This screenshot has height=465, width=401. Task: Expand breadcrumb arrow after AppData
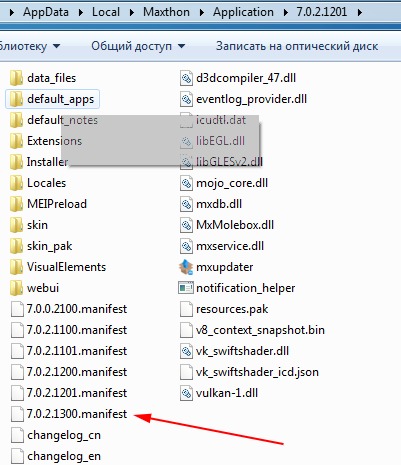click(81, 13)
